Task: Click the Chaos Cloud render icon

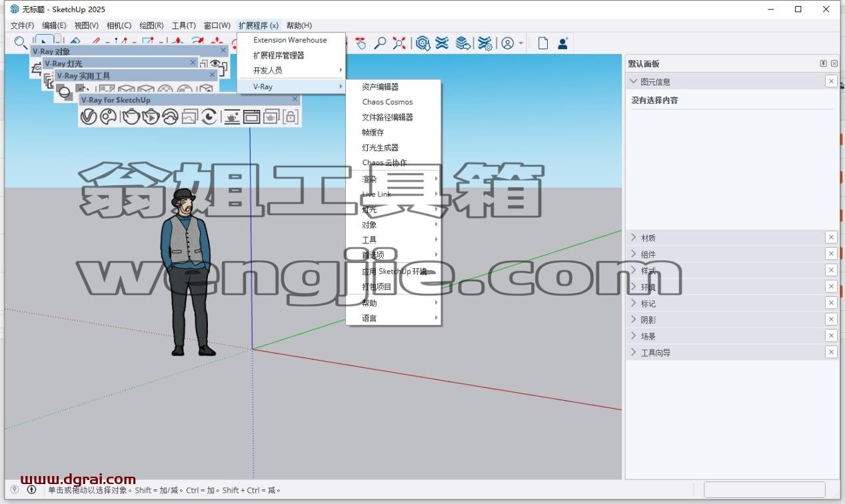Action: [170, 117]
